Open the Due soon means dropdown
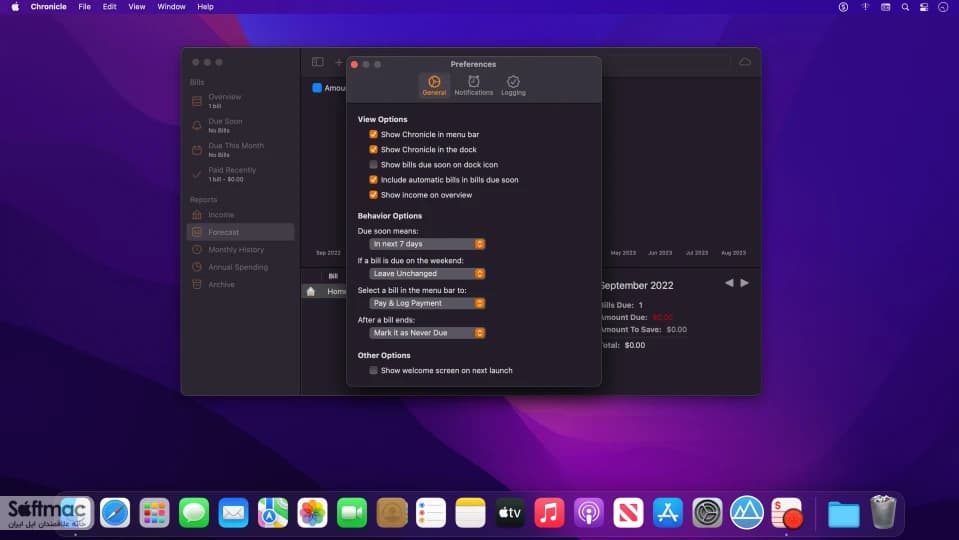The width and height of the screenshot is (959, 540). point(427,244)
